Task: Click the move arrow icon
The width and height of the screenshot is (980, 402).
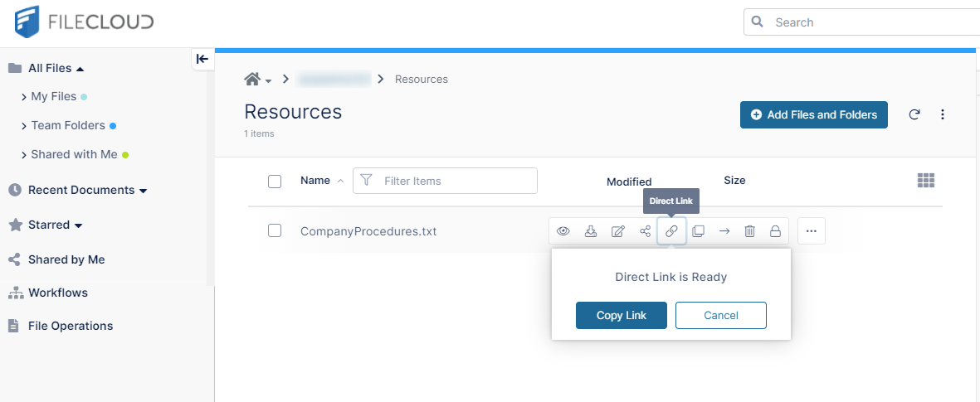Action: coord(724,231)
